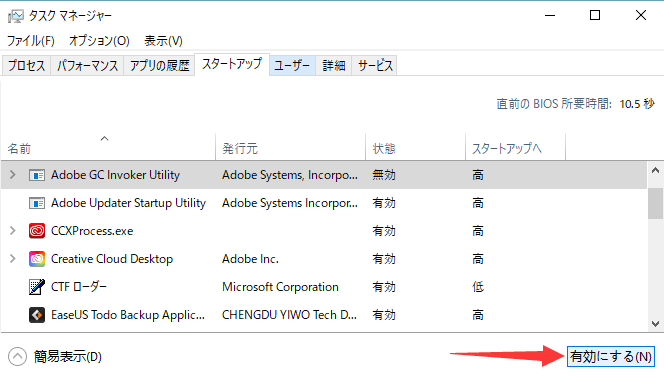The height and width of the screenshot is (379, 664).
Task: Expand the CCXProcess.exe row
Action: (13, 230)
